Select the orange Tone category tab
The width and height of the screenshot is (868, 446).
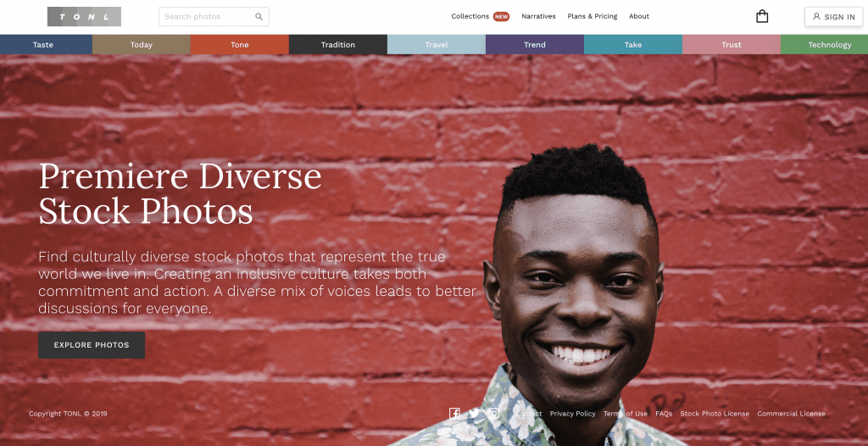(x=240, y=45)
